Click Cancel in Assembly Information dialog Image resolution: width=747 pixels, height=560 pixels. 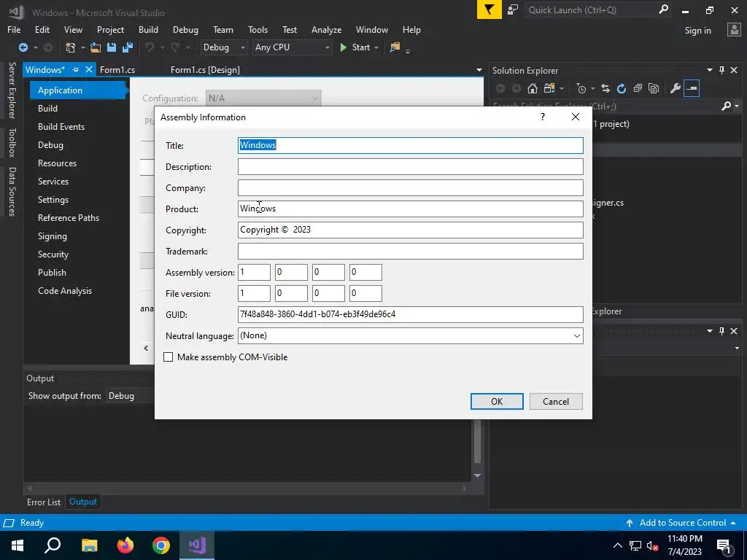pos(556,402)
